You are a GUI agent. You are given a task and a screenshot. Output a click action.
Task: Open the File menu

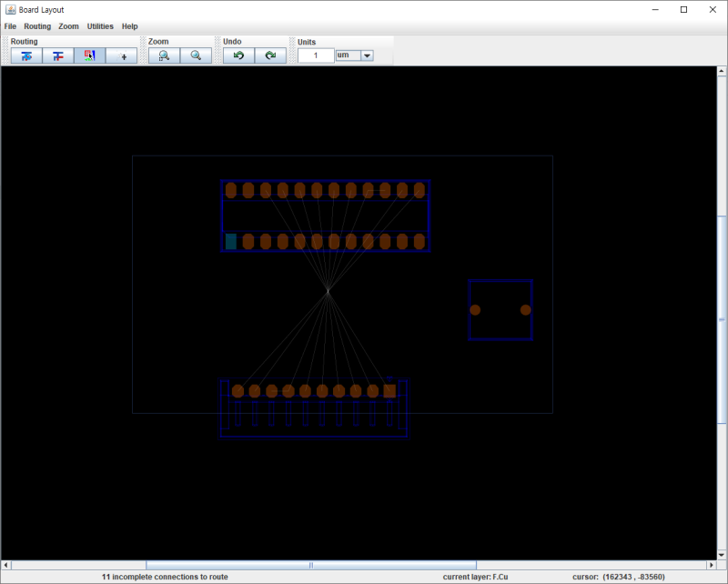click(10, 26)
